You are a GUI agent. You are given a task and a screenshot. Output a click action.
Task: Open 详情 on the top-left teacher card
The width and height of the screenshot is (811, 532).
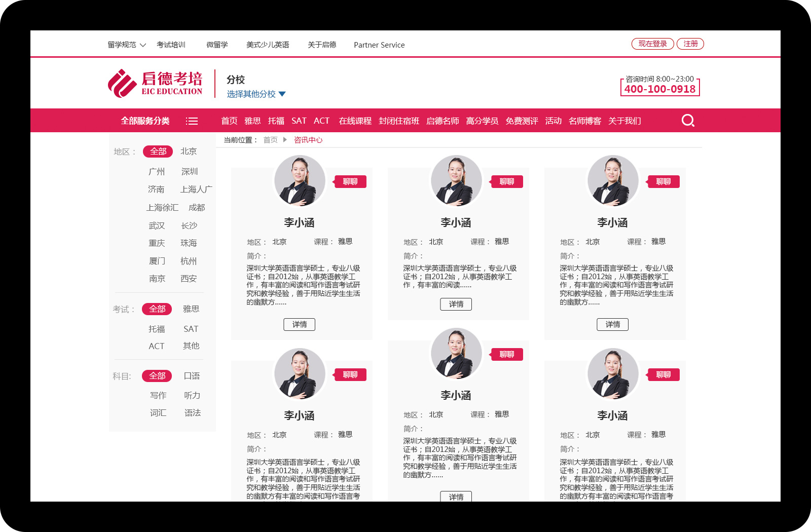300,324
